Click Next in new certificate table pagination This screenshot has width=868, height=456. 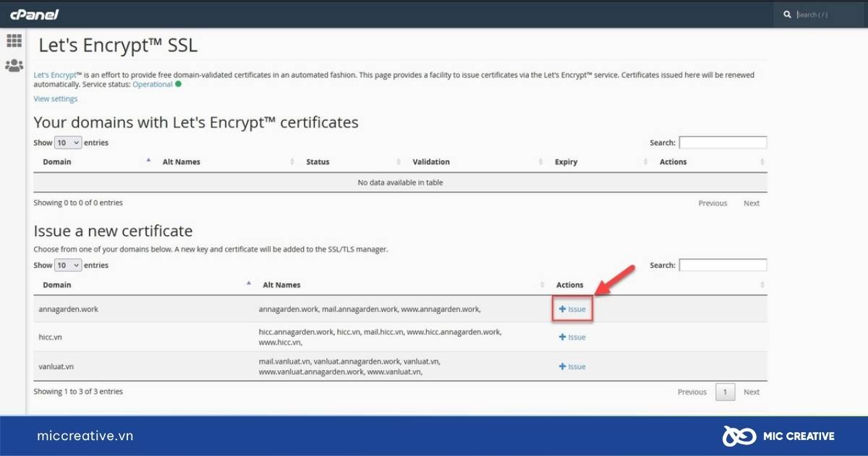click(x=752, y=392)
